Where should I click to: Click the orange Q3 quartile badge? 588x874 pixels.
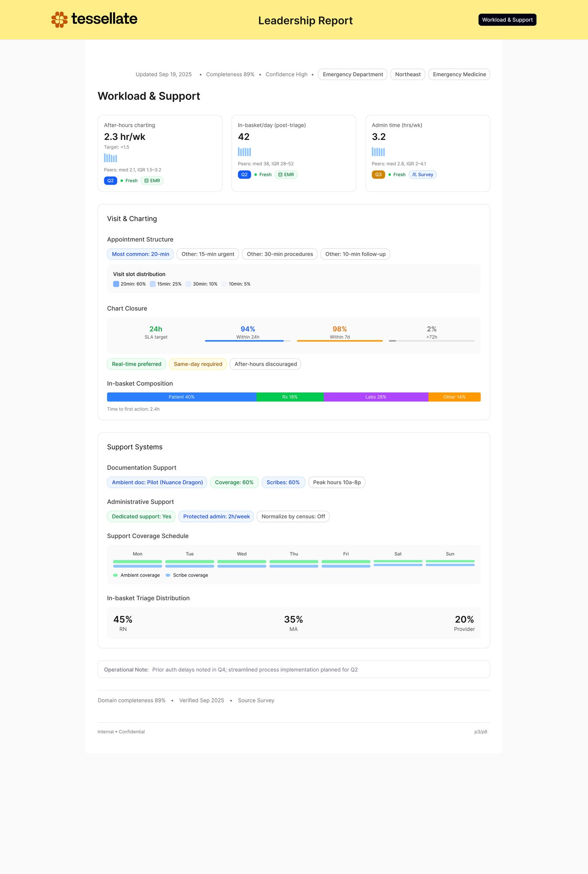378,175
